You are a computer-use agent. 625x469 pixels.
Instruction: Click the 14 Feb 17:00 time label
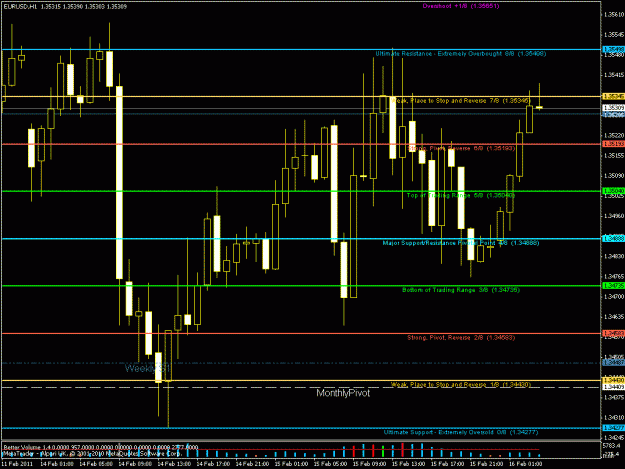(x=214, y=464)
